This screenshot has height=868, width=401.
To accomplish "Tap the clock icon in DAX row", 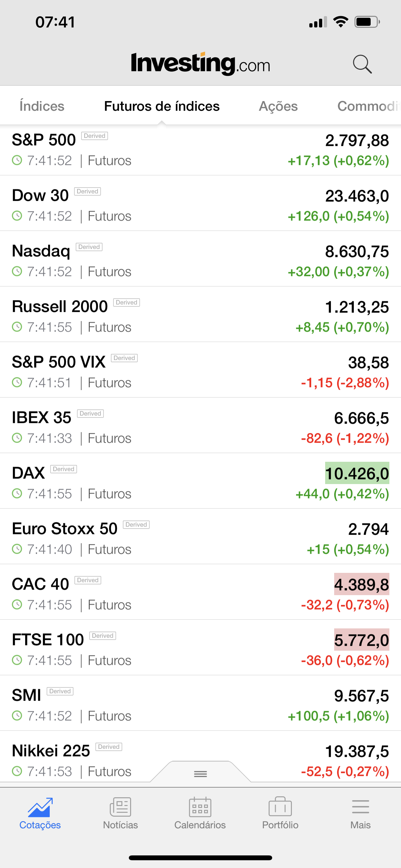I will [x=17, y=494].
